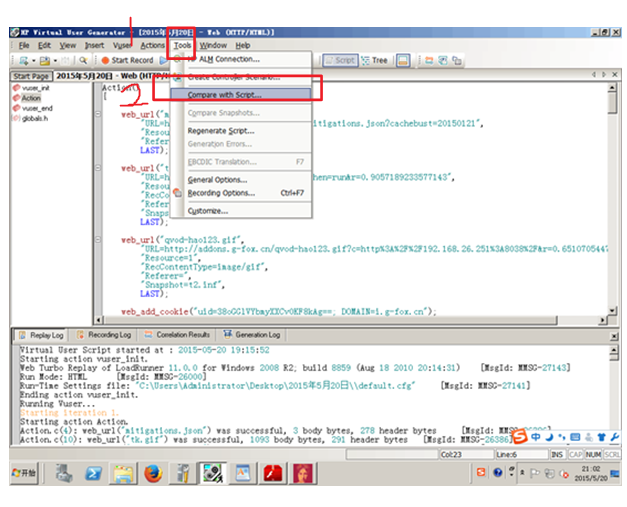Switch to the Replay Log tab
The height and width of the screenshot is (507, 627).
[x=41, y=335]
